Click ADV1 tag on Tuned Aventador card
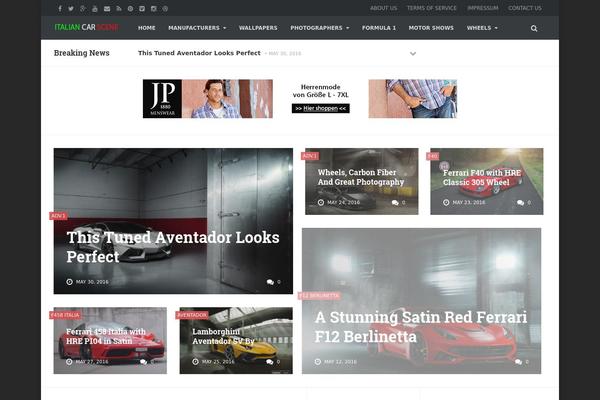Viewport: 600px width, 400px height. coord(58,216)
